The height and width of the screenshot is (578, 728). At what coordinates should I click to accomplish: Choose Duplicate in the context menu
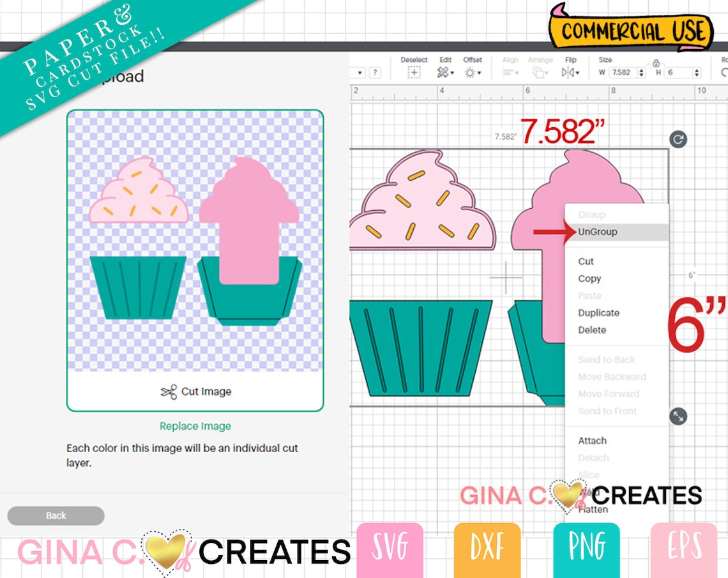click(598, 313)
